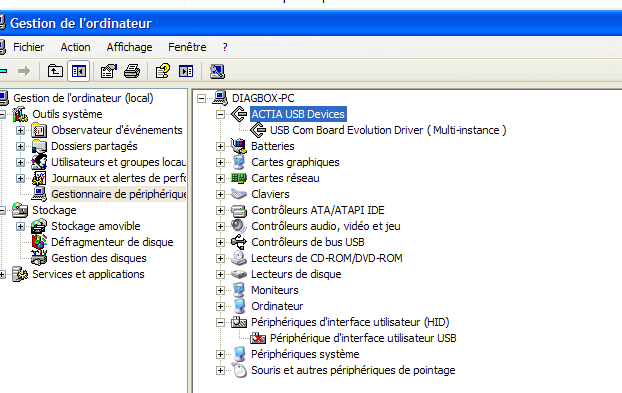Collapse the DIAGBOX-PC root node
The height and width of the screenshot is (393, 622).
[202, 98]
